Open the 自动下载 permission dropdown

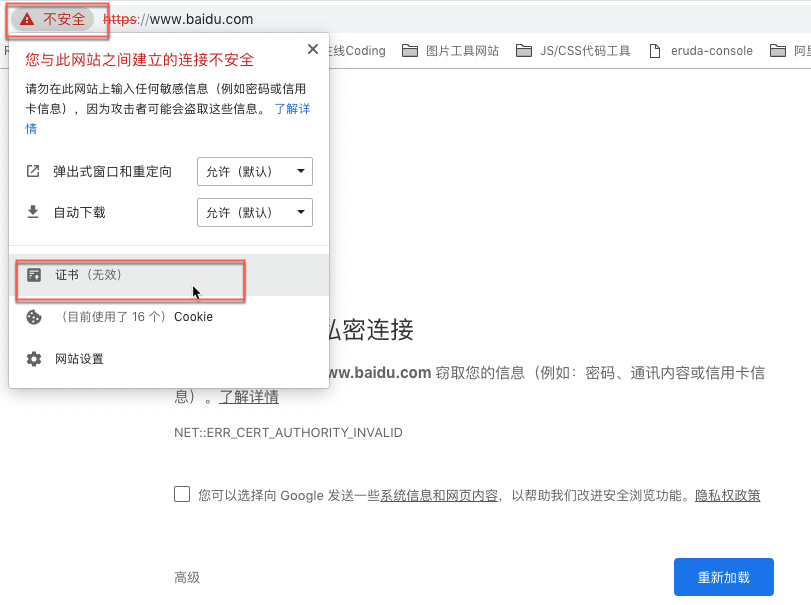[254, 213]
